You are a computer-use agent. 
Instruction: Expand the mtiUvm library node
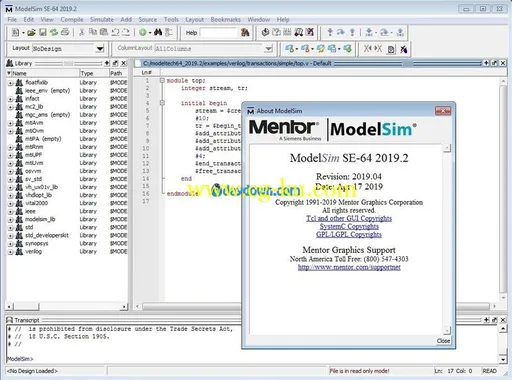tap(11, 164)
